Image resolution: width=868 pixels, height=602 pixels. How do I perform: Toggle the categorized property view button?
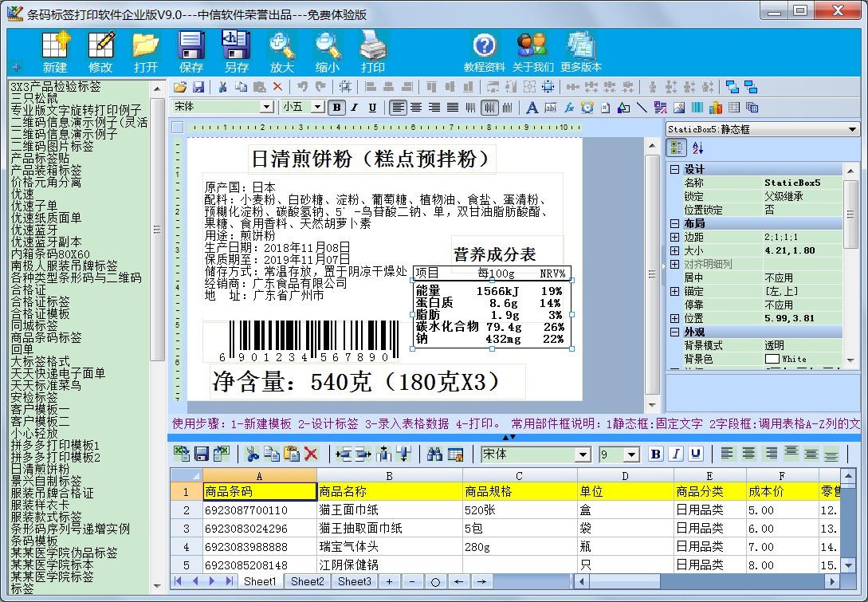(x=677, y=148)
